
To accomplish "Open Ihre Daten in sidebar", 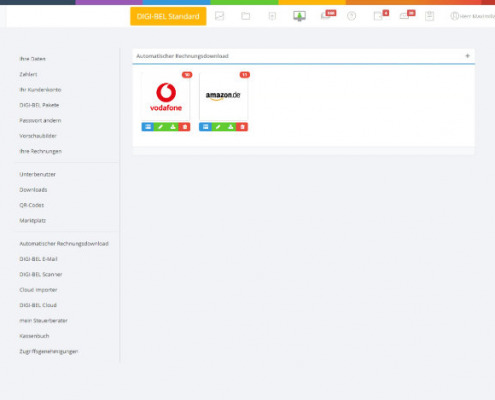I will pyautogui.click(x=32, y=59).
